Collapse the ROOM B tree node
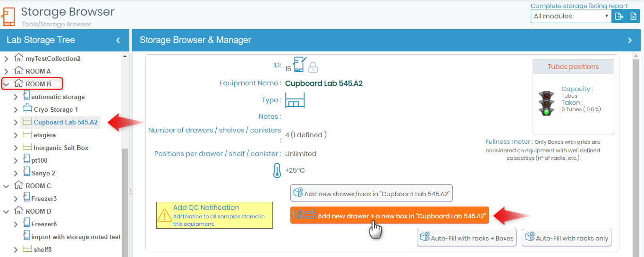 point(6,84)
